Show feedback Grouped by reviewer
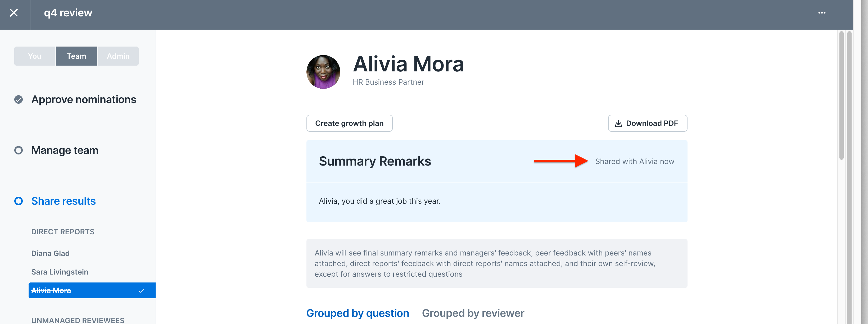The height and width of the screenshot is (324, 868). tap(473, 313)
